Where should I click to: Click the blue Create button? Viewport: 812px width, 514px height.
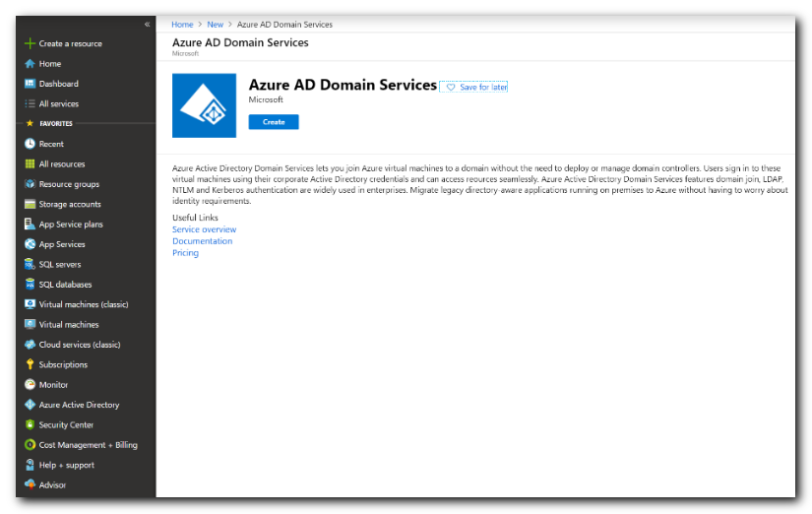[x=274, y=122]
